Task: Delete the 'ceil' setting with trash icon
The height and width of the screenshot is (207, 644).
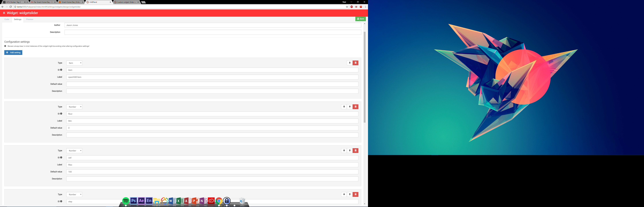Action: (x=355, y=151)
